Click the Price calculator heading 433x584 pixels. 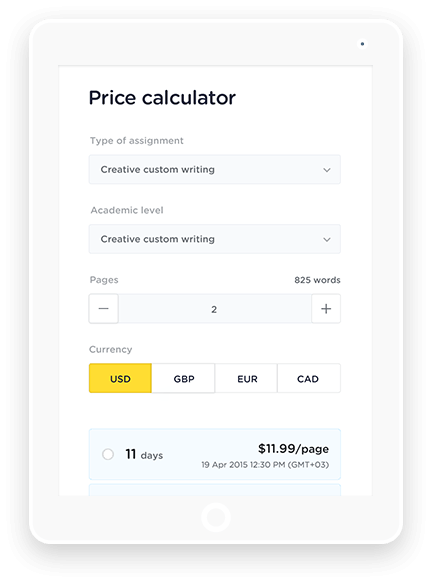[162, 98]
